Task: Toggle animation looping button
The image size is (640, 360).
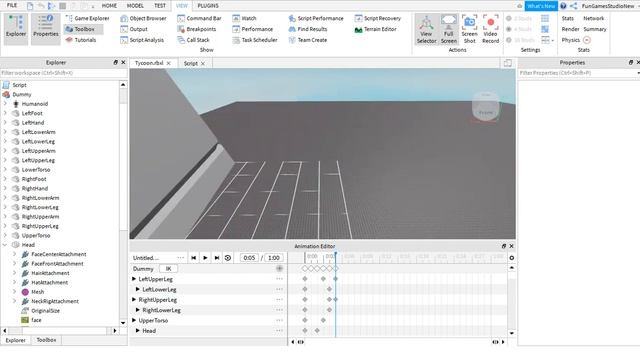Action: 228,258
